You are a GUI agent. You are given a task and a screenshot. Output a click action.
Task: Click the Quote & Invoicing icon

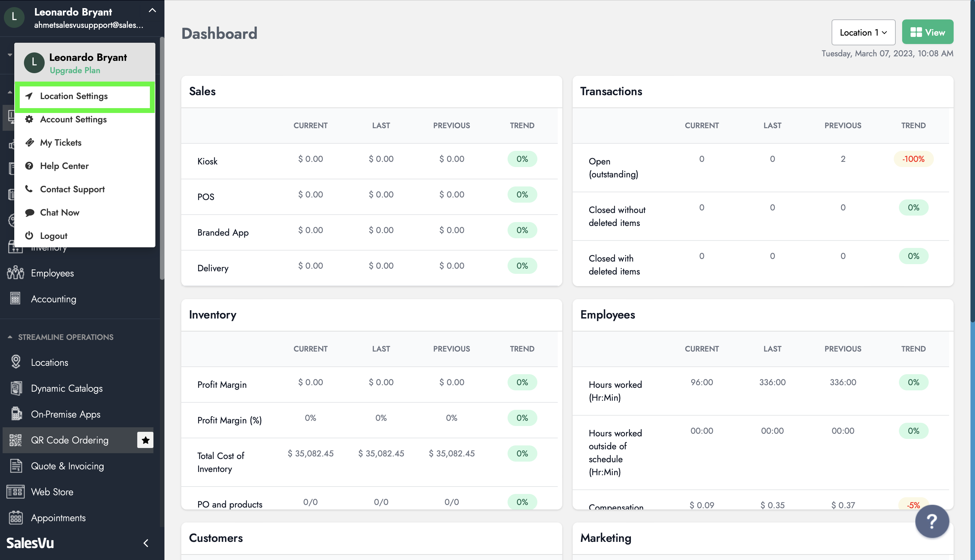(16, 466)
